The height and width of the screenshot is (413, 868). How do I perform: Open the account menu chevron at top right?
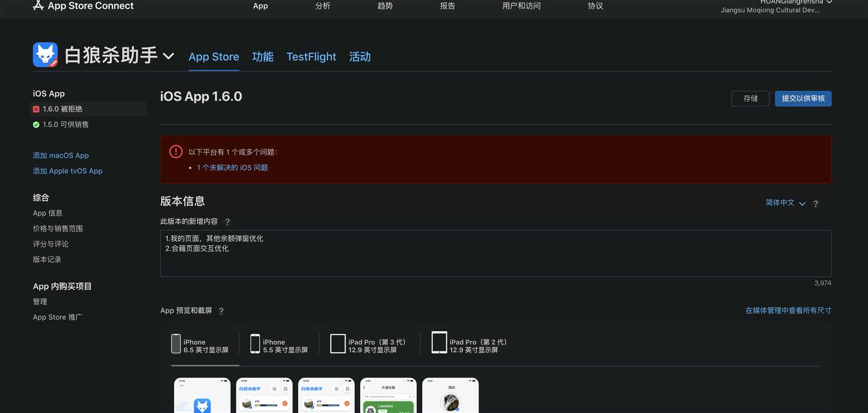coord(829,2)
